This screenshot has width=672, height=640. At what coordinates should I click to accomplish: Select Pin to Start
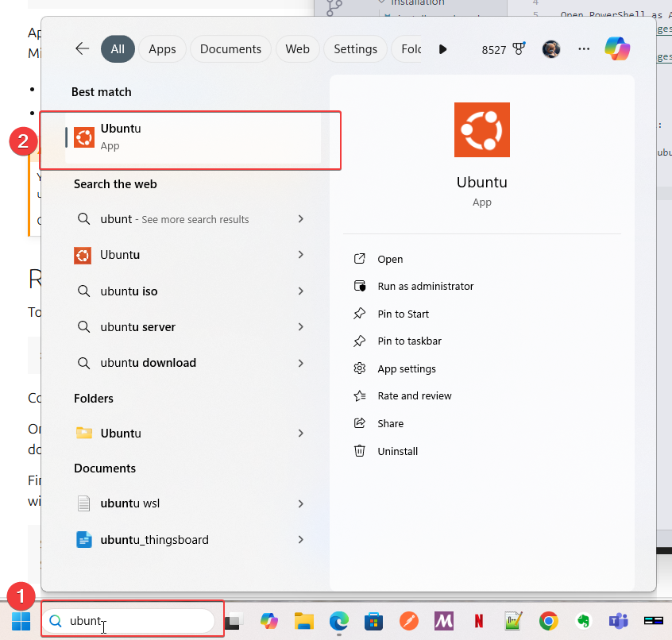coord(403,314)
